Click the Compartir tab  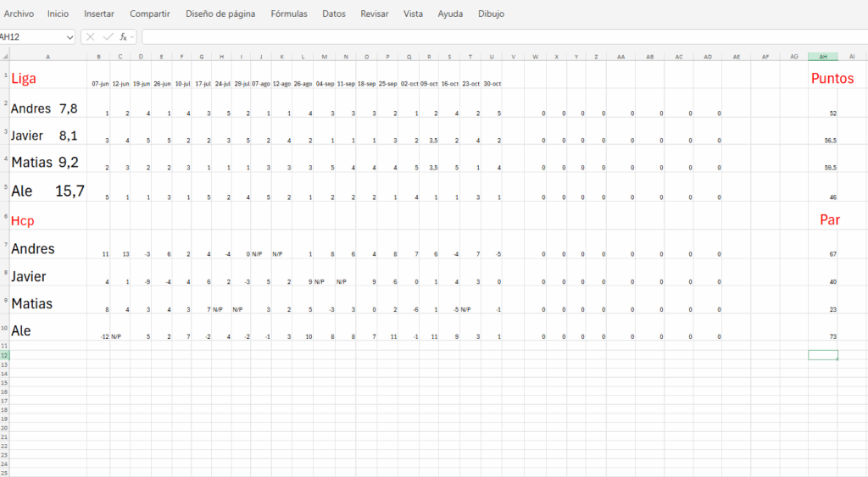(x=149, y=14)
